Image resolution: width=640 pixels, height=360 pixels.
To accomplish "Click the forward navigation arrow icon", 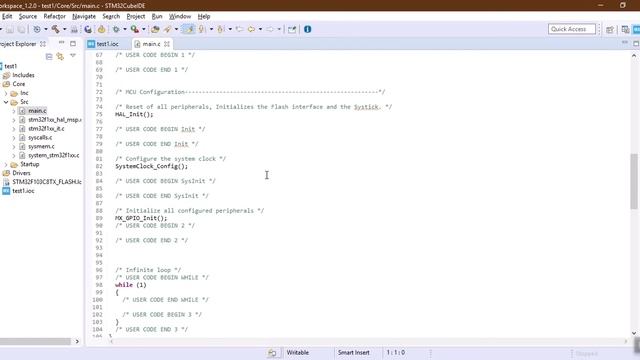I will tap(270, 29).
